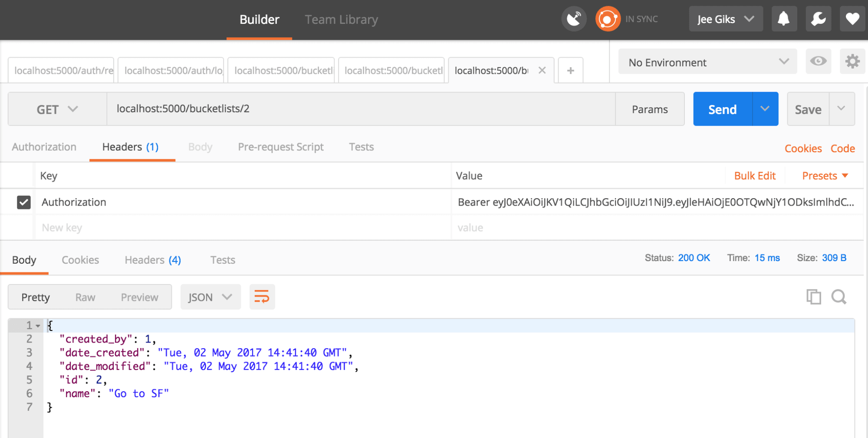Click Bulk Edit for headers

pyautogui.click(x=755, y=176)
